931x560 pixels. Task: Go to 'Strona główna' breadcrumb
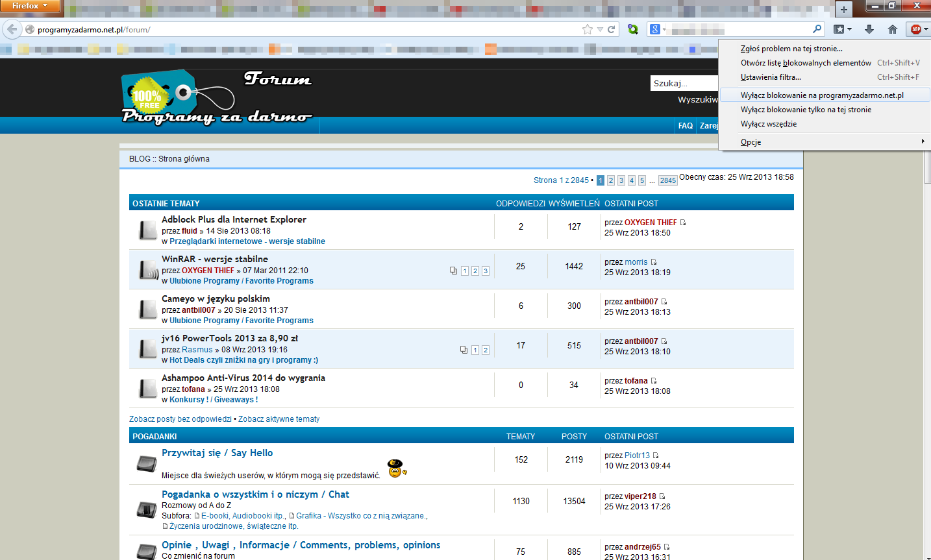pos(184,159)
